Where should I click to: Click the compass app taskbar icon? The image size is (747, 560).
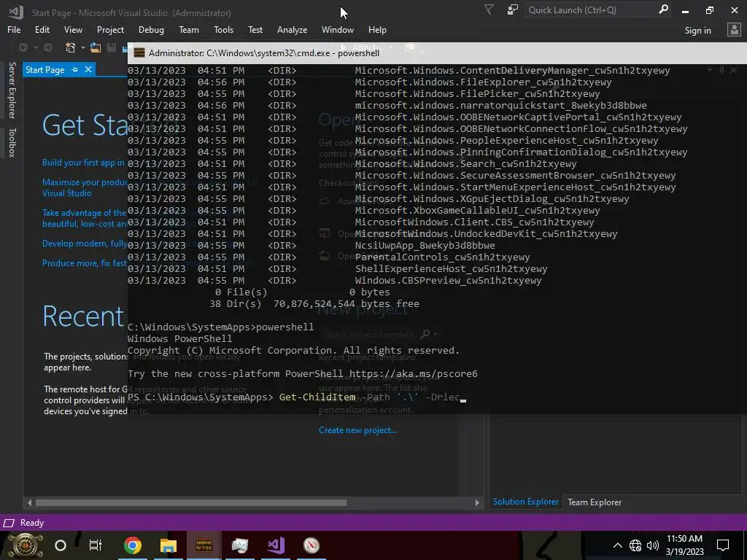pos(311,545)
